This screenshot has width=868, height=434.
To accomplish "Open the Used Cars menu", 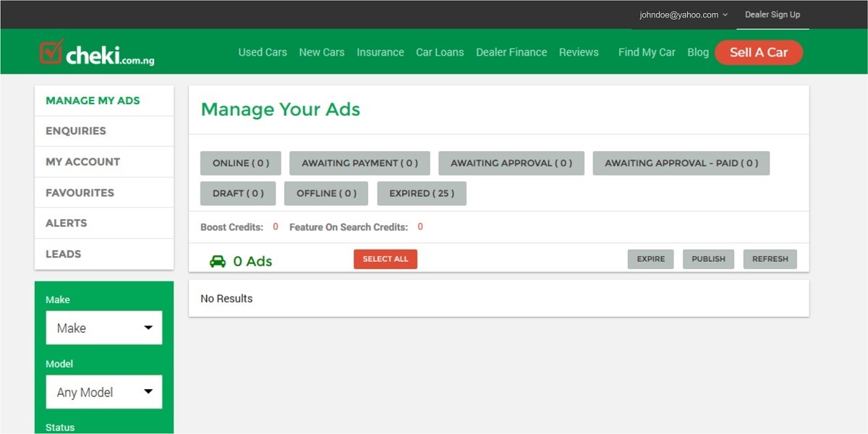I will point(263,52).
